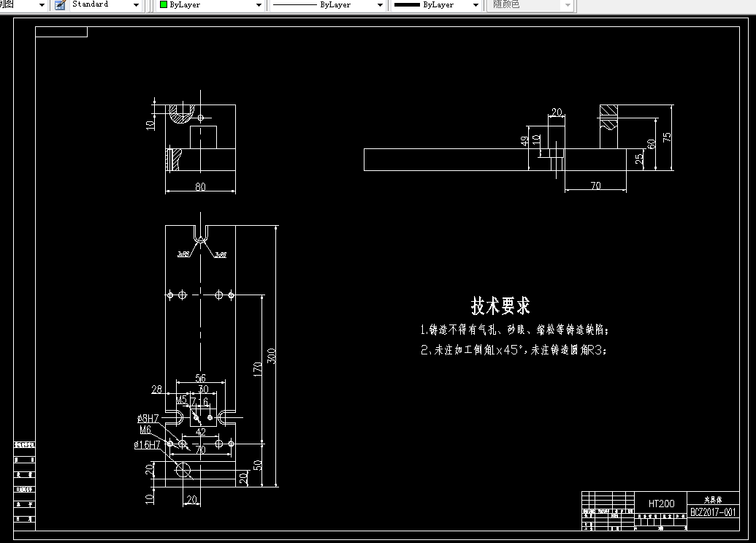Select the ø8H7 hole annotation
Image resolution: width=756 pixels, height=543 pixels.
(148, 418)
